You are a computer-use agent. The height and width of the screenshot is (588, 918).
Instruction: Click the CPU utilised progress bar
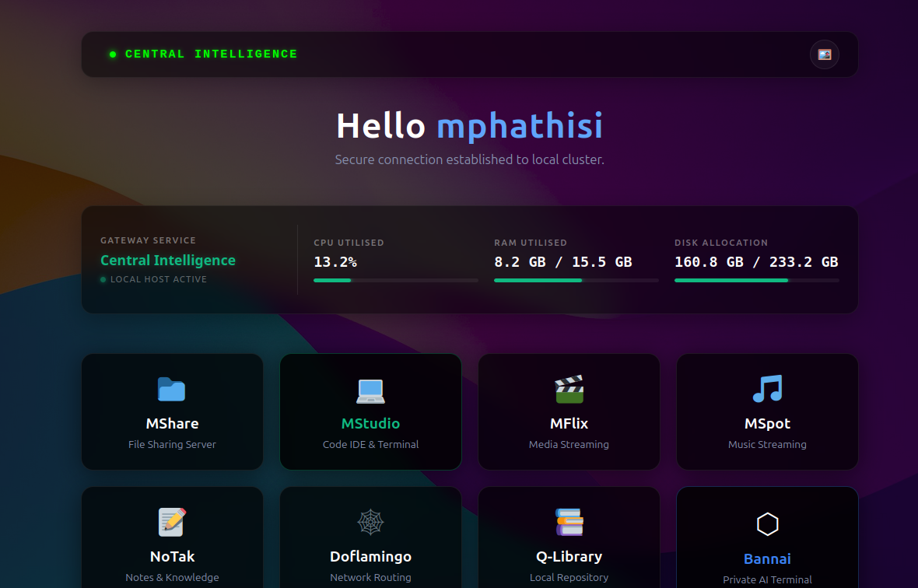(x=396, y=280)
